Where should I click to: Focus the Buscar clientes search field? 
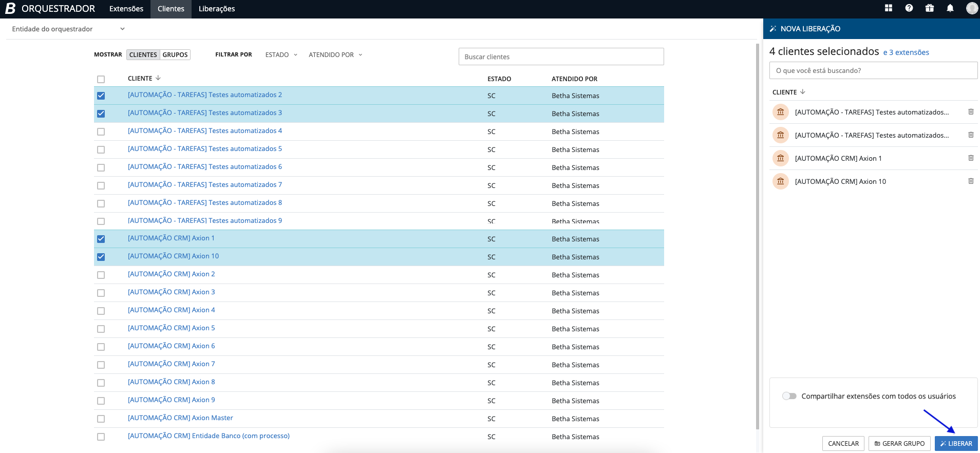click(561, 56)
